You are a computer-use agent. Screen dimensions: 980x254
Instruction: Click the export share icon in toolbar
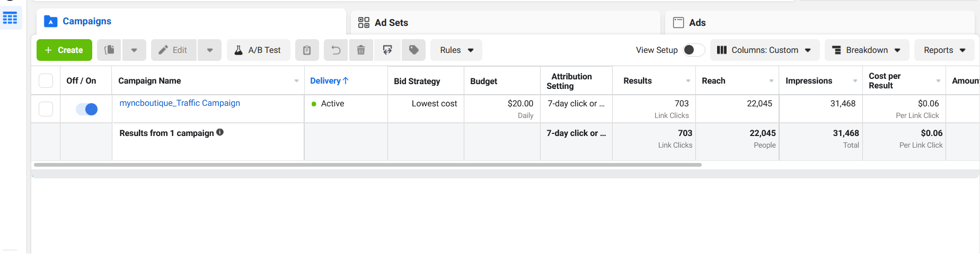(387, 50)
